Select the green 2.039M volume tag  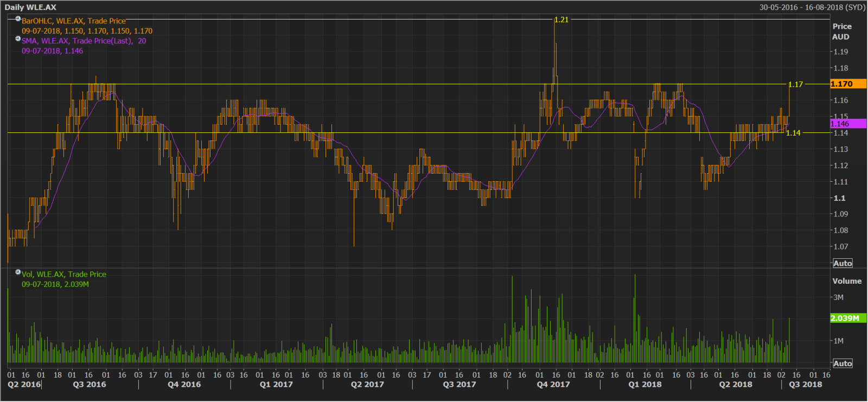(x=848, y=318)
